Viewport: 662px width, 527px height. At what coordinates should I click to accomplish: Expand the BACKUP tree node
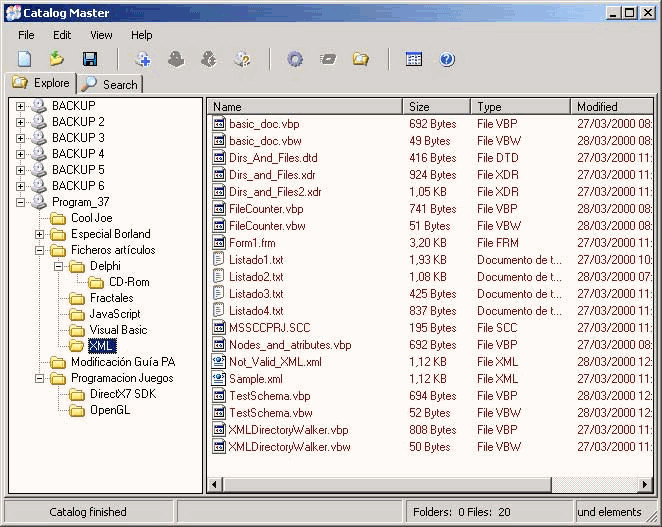point(20,106)
